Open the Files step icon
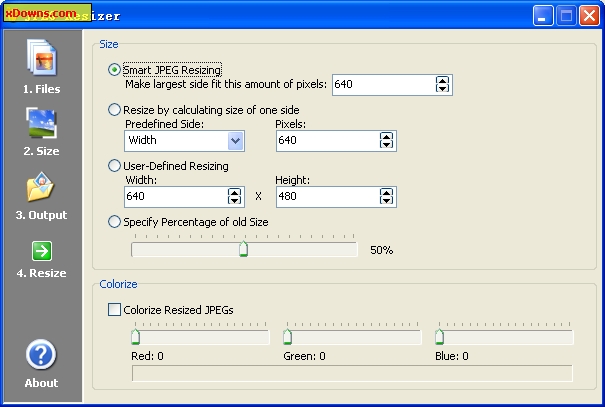The height and width of the screenshot is (407, 605). coord(42,58)
